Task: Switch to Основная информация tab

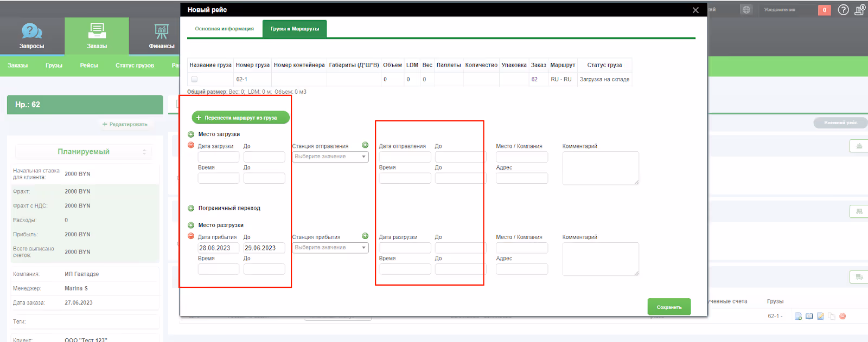Action: (x=225, y=29)
